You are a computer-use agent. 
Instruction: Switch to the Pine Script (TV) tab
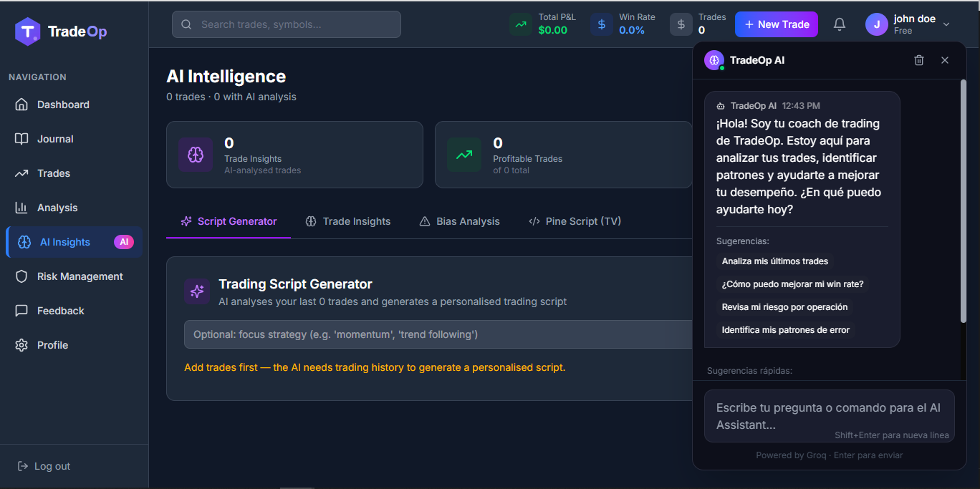pos(575,221)
